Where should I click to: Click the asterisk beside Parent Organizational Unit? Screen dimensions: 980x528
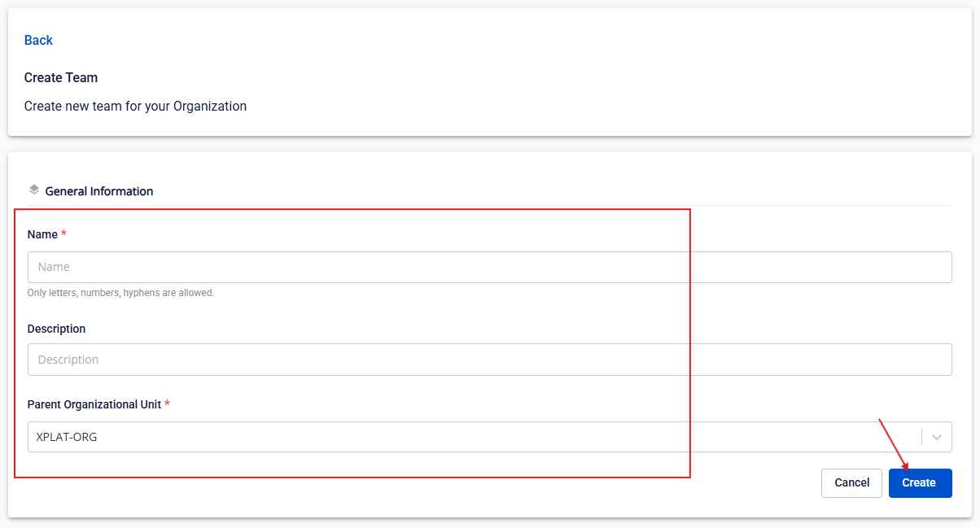click(x=168, y=404)
